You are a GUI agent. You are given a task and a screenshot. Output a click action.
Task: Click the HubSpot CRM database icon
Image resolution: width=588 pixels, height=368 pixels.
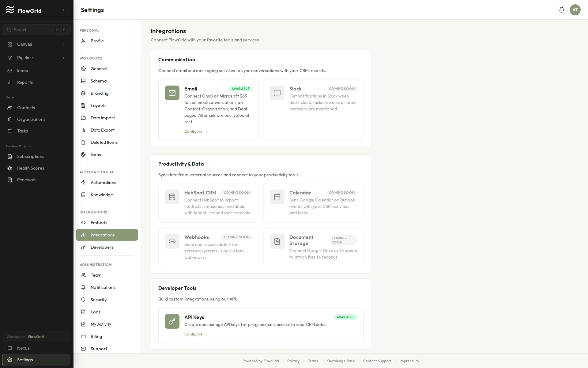coord(172,197)
